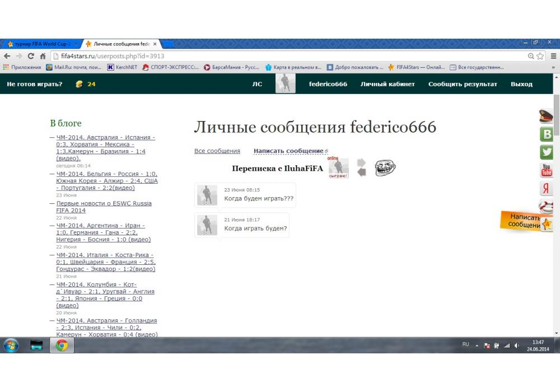Click the address bar URL field
Screen dimensions: 560x392
[x=280, y=56]
